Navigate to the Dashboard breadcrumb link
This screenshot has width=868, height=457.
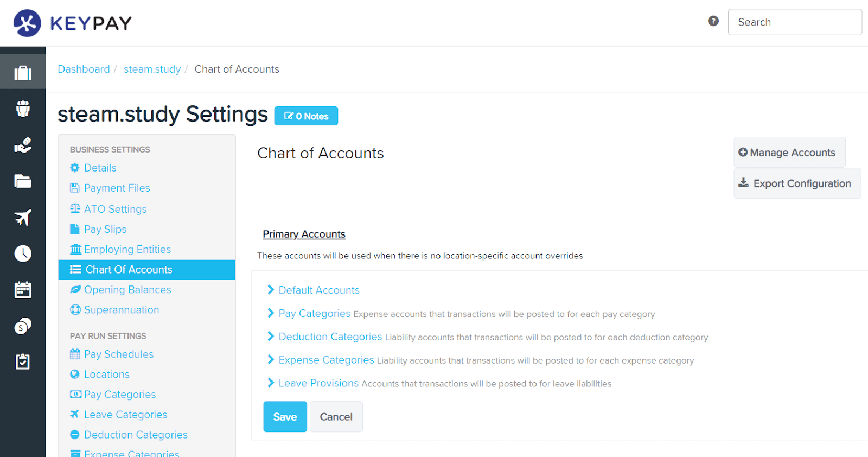pyautogui.click(x=84, y=69)
